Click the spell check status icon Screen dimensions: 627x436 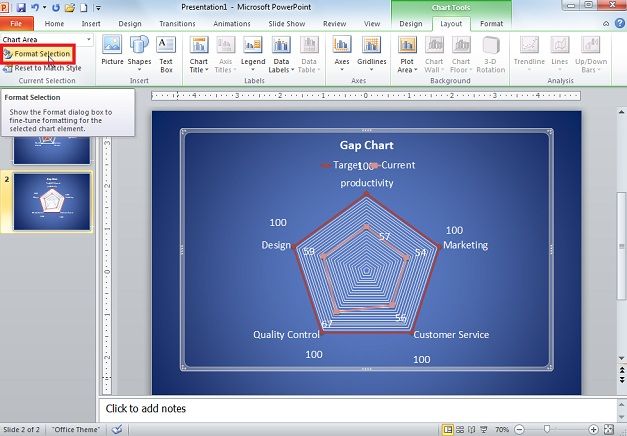[x=117, y=430]
